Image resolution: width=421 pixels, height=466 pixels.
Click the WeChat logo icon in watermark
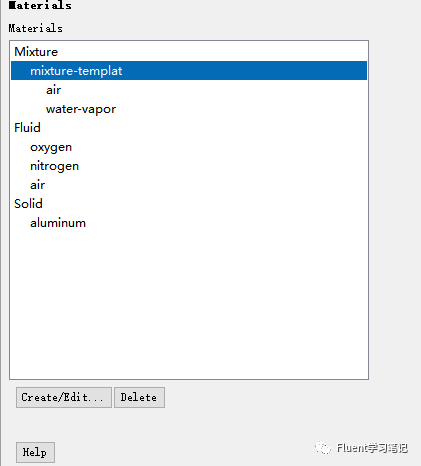323,448
